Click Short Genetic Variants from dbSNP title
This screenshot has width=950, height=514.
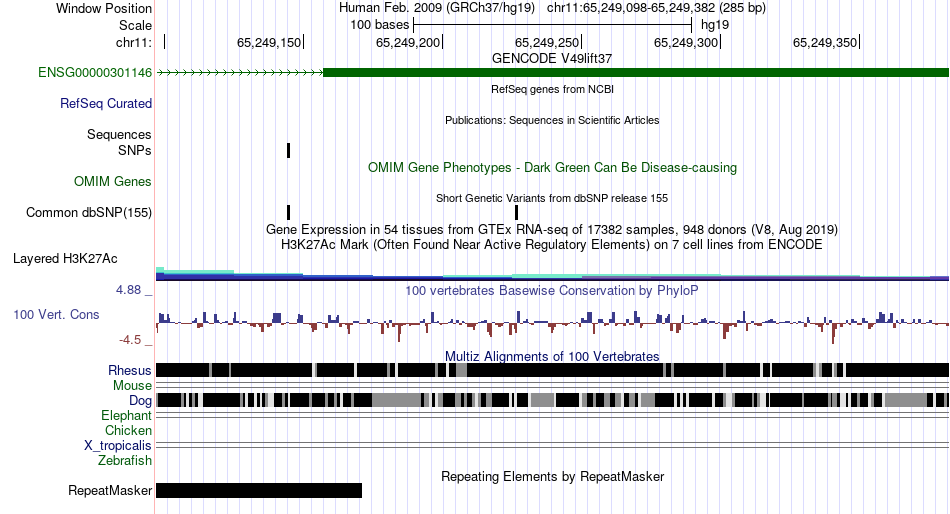pos(552,198)
